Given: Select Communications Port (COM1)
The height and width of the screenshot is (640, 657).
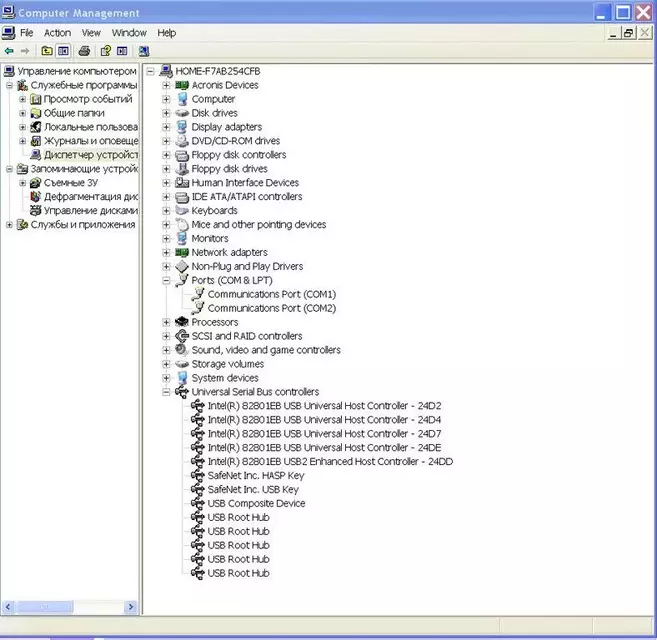Looking at the screenshot, I should (272, 294).
